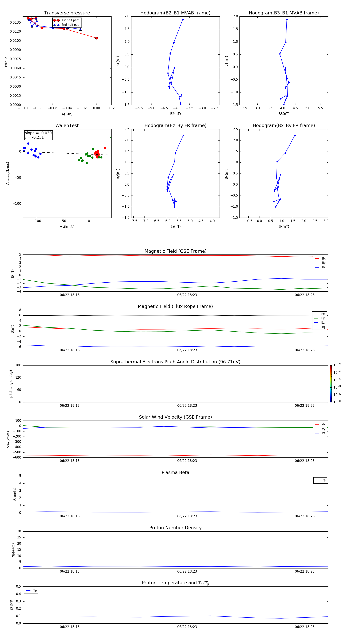
Task: Click the "Transverse pressure" plot title
Action: pyautogui.click(x=67, y=13)
